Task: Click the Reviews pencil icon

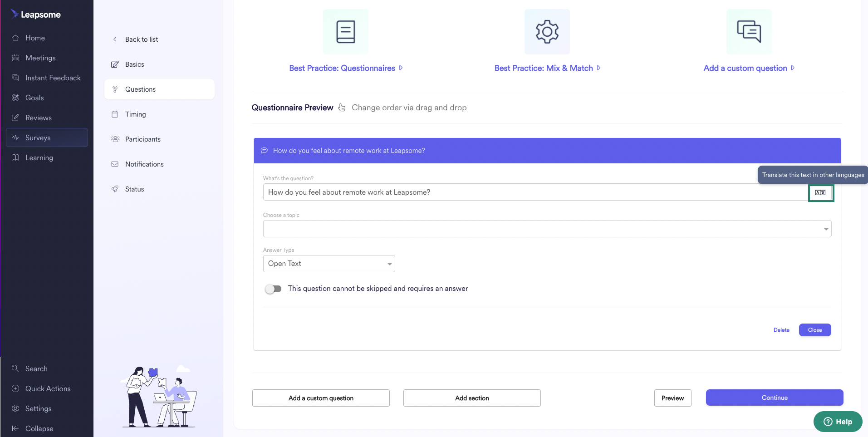Action: click(x=15, y=118)
